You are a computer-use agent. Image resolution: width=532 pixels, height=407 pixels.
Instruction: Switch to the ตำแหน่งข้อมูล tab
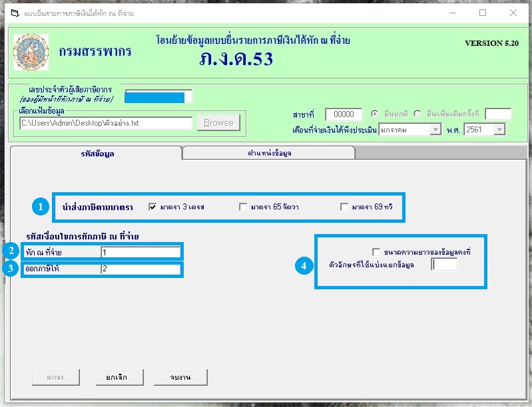click(269, 153)
